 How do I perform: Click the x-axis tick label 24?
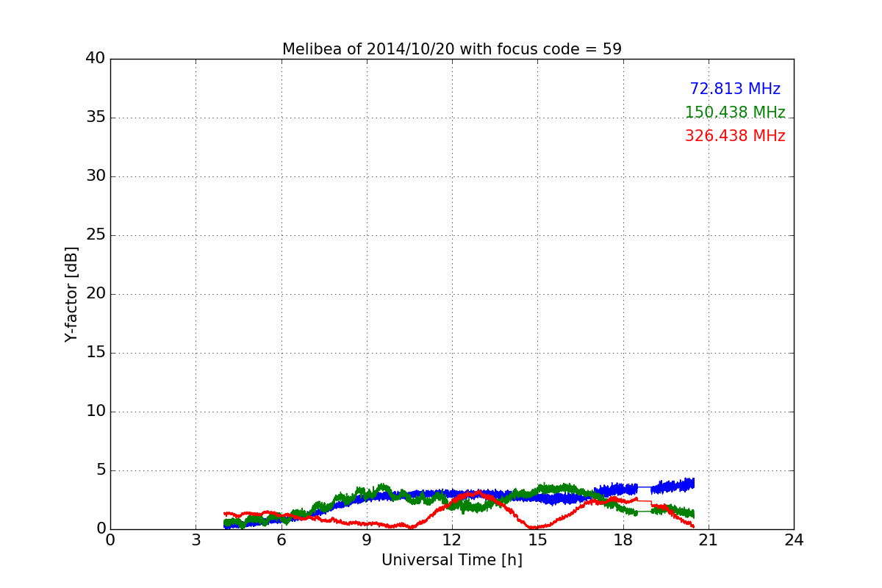pyautogui.click(x=794, y=540)
